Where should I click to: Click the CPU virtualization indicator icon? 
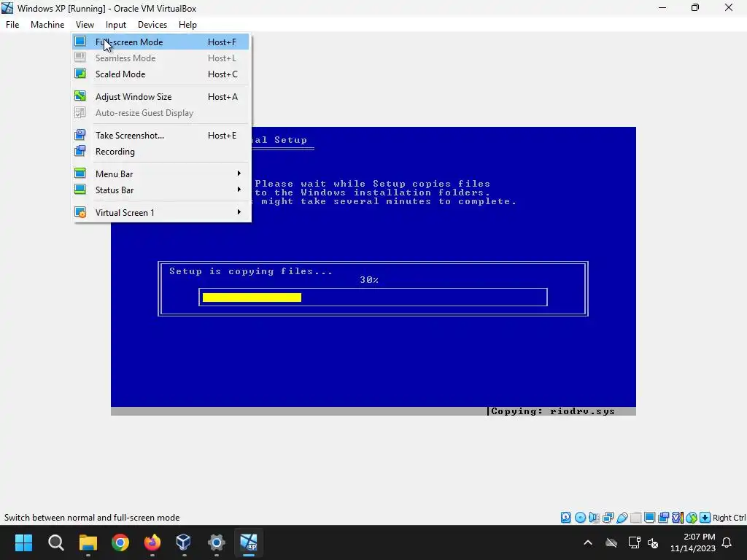click(x=677, y=518)
